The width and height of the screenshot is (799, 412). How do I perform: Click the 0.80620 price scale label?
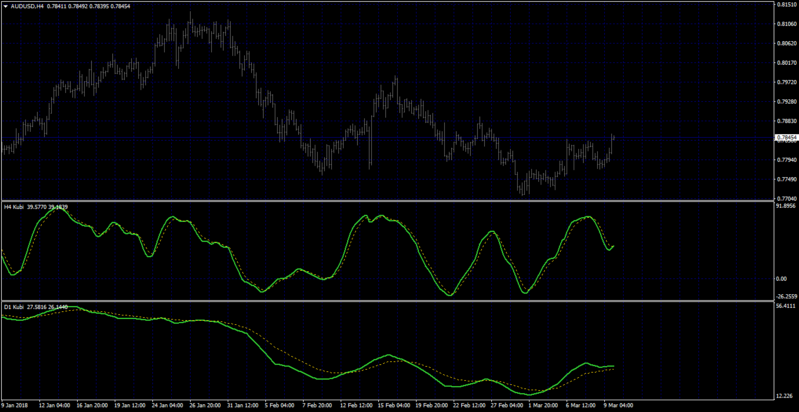(785, 44)
